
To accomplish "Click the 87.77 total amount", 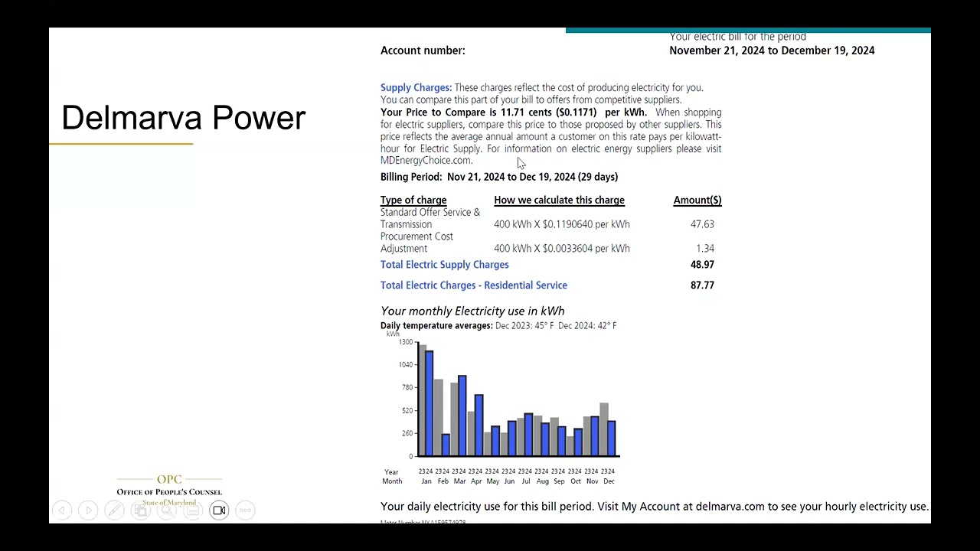I will tap(702, 285).
